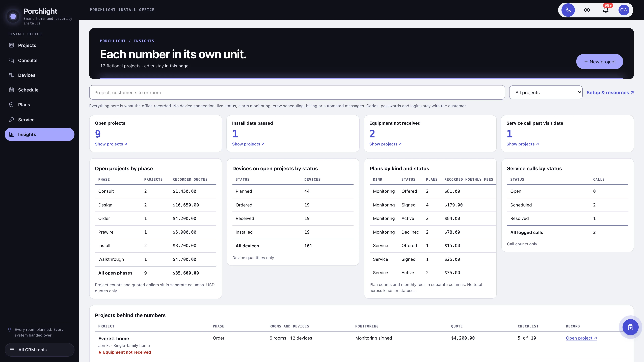Open Consults in the sidebar
The width and height of the screenshot is (644, 362).
[x=40, y=60]
